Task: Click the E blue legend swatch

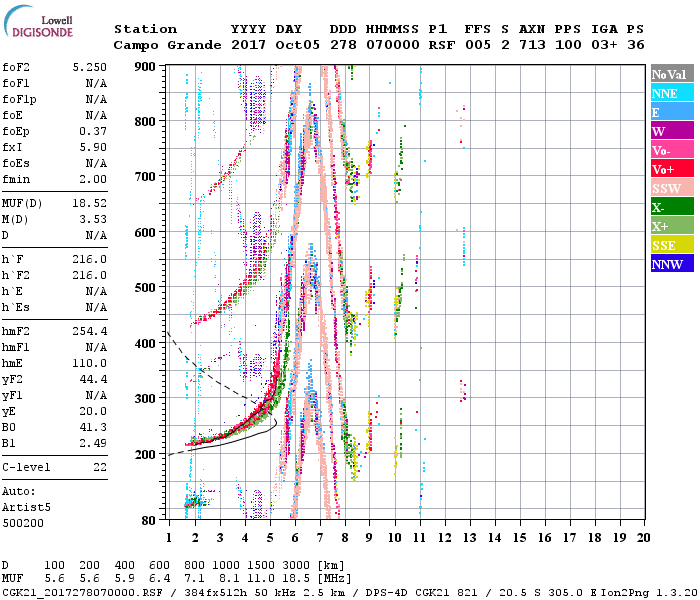Action: [672, 112]
